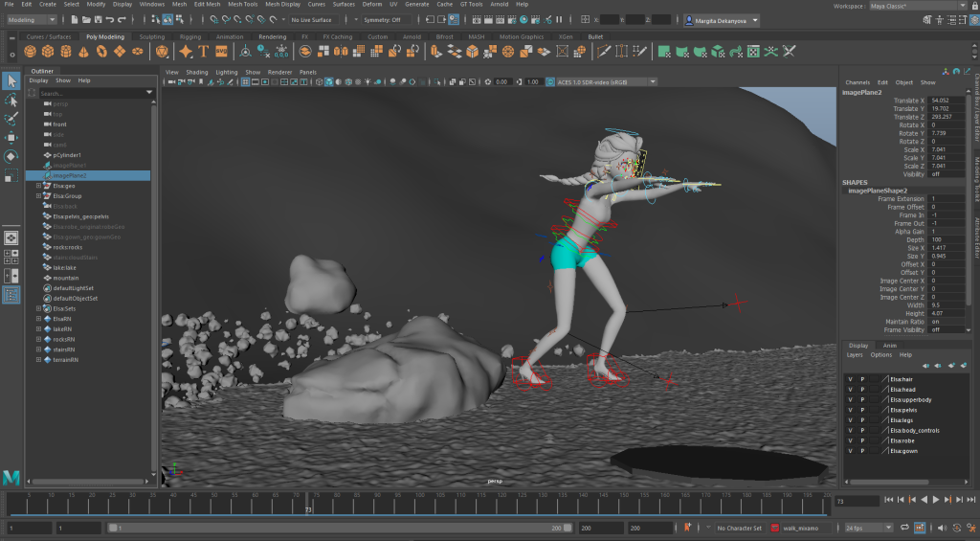Screen dimensions: 980x541
Task: Click polygon cone shelf icon
Action: point(84,52)
